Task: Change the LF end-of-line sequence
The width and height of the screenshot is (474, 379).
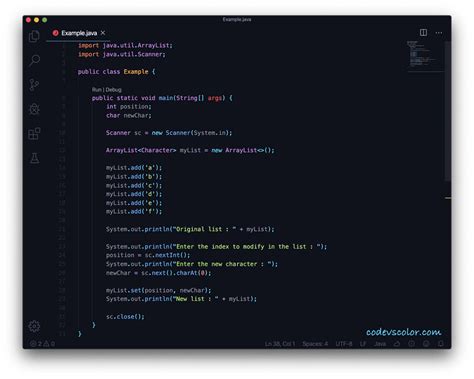Action: [363, 344]
